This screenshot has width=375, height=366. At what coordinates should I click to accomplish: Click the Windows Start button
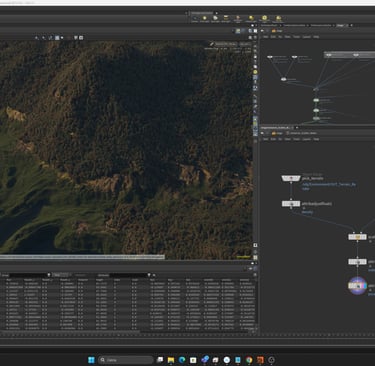point(91,360)
